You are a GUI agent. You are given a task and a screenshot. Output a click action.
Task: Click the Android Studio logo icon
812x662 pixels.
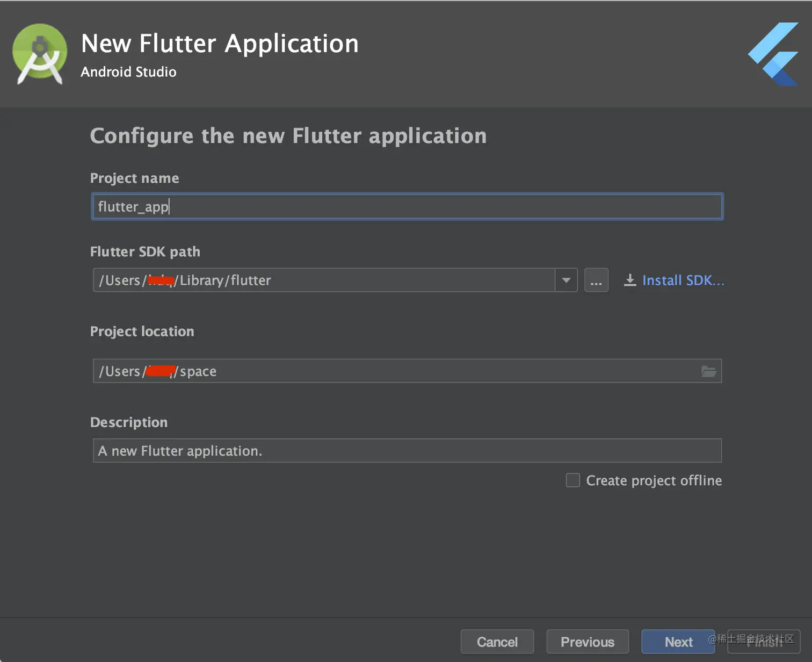(x=40, y=53)
